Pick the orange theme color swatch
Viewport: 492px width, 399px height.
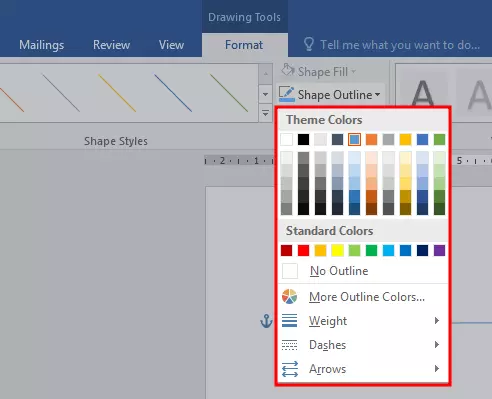tap(371, 139)
